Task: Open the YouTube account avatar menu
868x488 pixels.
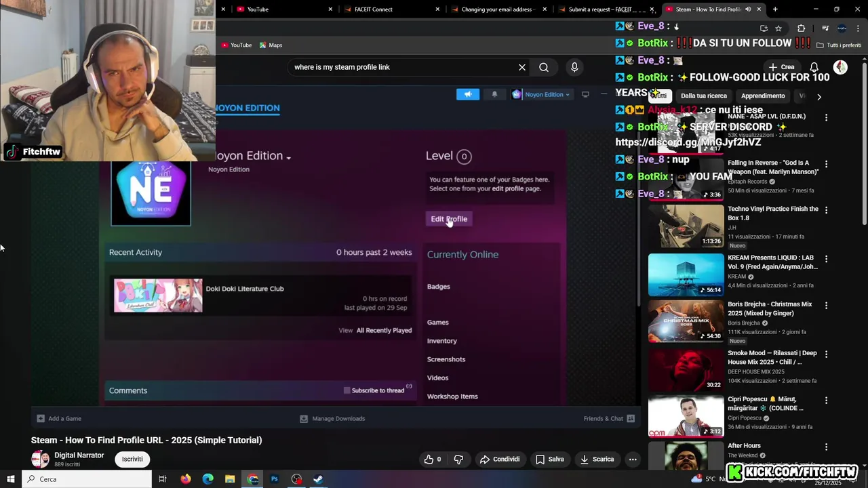Action: [840, 67]
